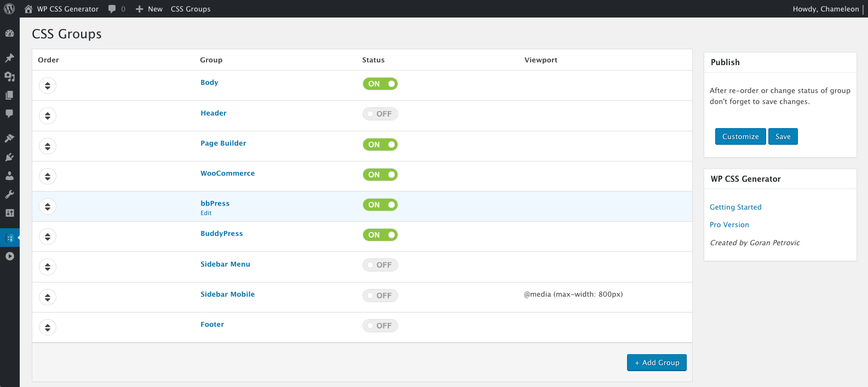The image size is (868, 387).
Task: Open Posts via the pin icon
Action: point(9,58)
